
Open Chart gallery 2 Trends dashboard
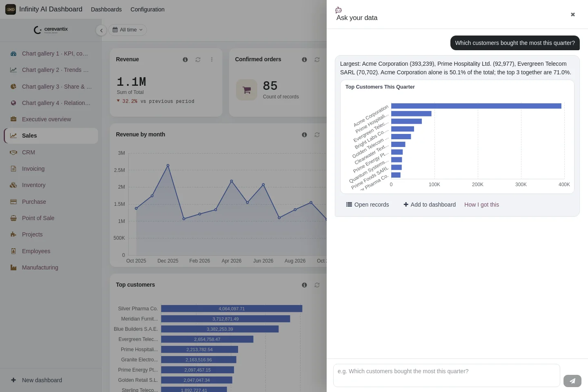point(51,70)
